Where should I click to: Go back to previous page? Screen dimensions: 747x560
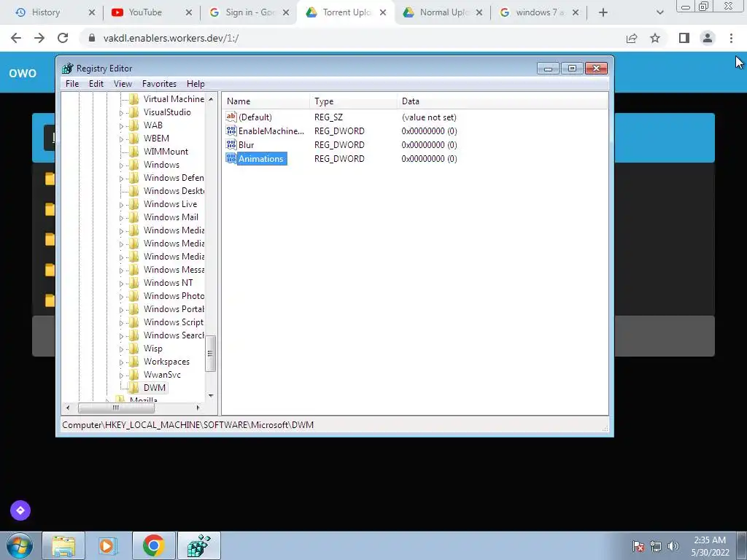point(16,38)
